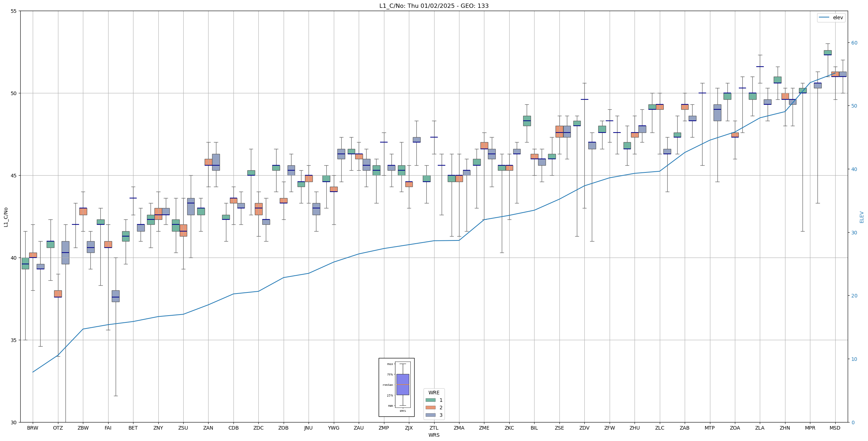The image size is (868, 441).
Task: Click the MTP station tick label
Action: click(710, 428)
